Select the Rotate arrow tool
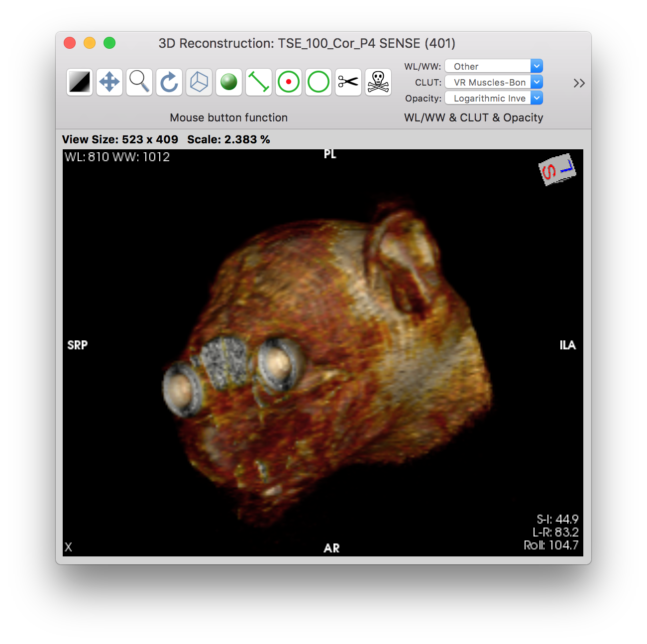Viewport: 647px width, 644px height. click(169, 82)
